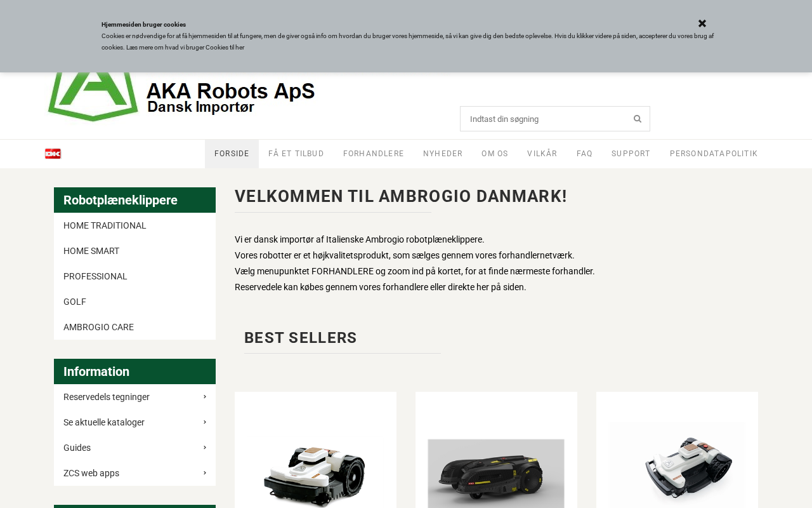Select the Danish flag language icon

[x=53, y=154]
